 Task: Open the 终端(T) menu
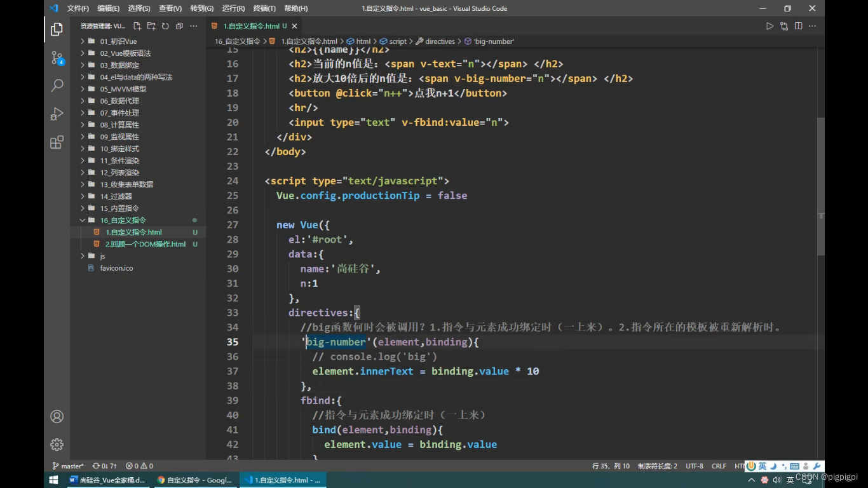264,8
